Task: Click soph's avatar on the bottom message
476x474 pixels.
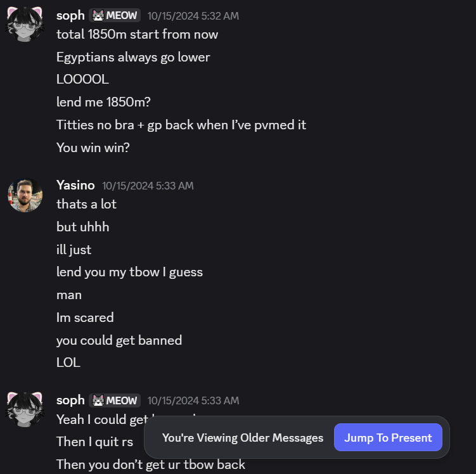Action: (25, 409)
